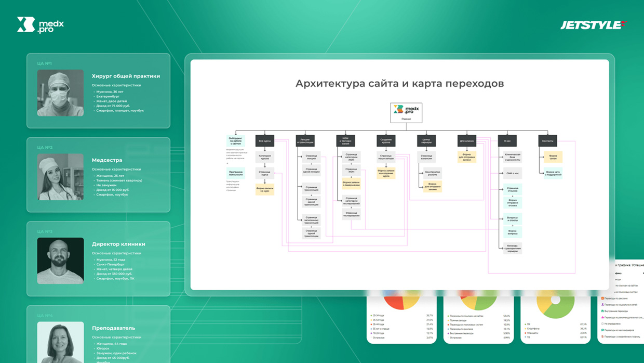Select the 'Все курсы' sitemap node

tap(264, 141)
